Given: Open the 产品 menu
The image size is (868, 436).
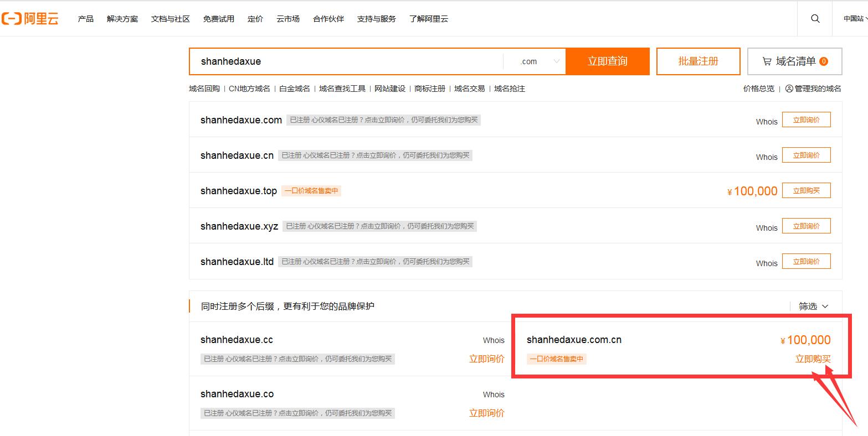Looking at the screenshot, I should point(86,19).
